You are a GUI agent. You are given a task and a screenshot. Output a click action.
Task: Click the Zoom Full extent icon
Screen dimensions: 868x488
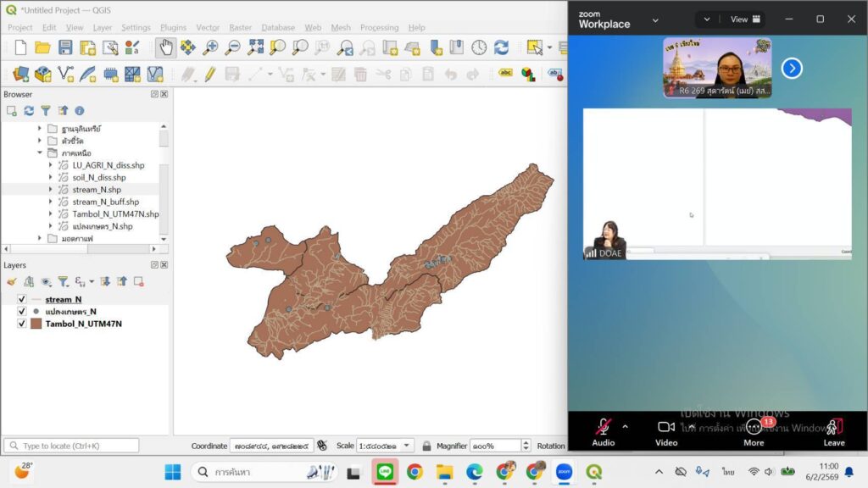click(x=255, y=47)
